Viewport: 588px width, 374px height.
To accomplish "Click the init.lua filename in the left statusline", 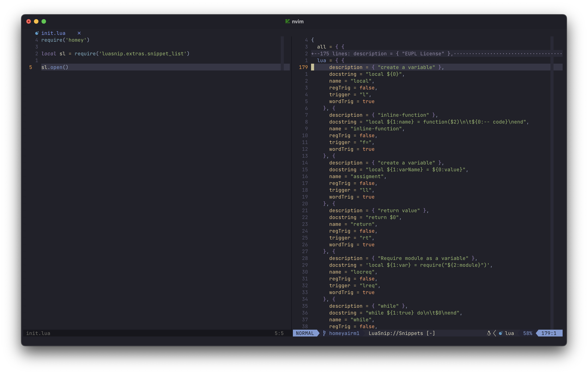I will 38,333.
